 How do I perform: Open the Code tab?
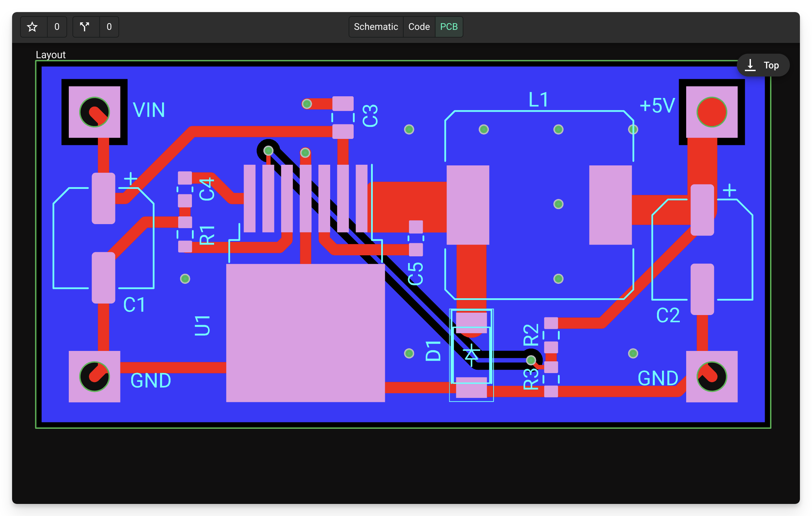tap(419, 27)
